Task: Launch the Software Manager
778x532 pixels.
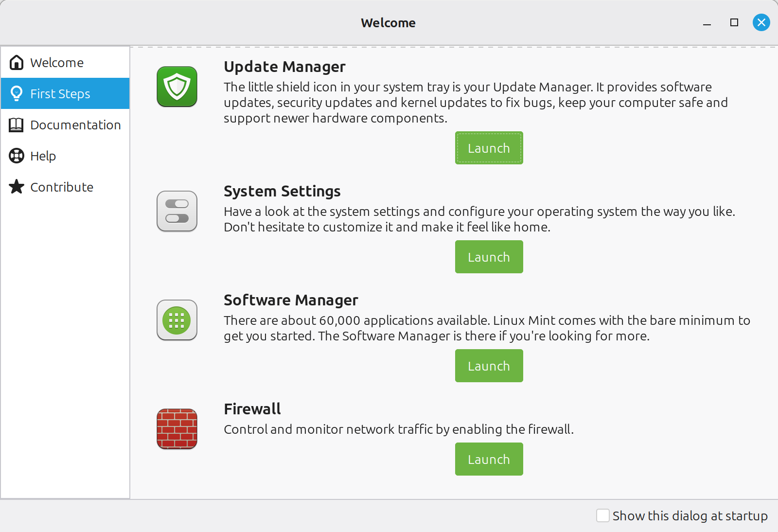Action: tap(489, 366)
